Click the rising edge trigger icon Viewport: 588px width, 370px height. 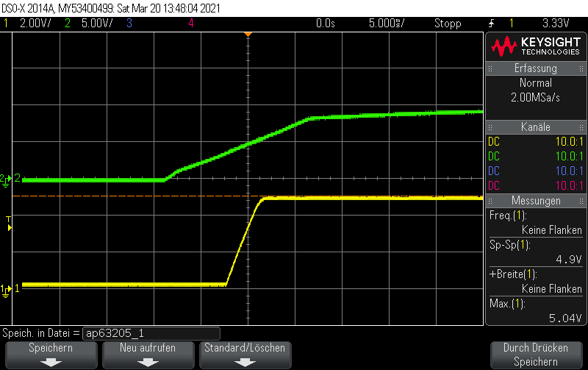491,24
